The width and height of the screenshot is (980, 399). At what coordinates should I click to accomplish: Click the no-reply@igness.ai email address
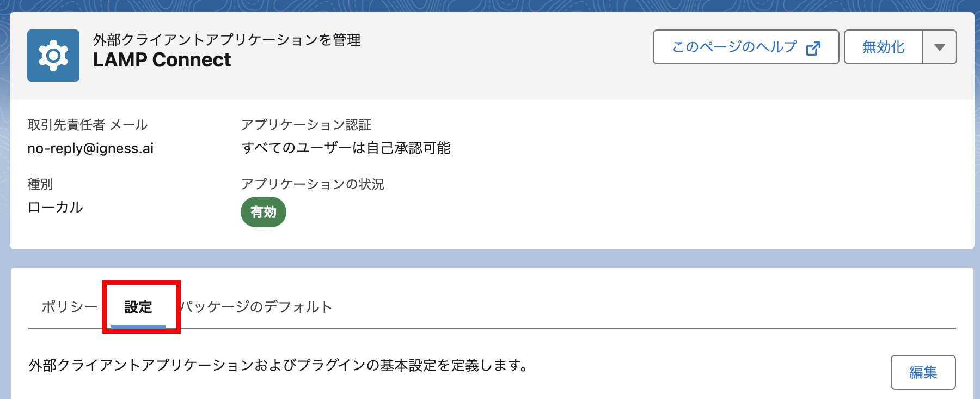click(x=90, y=148)
